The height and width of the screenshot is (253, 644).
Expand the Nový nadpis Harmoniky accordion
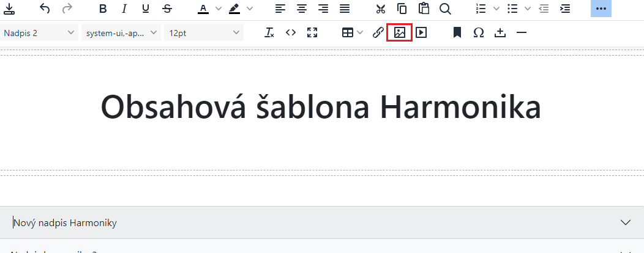coord(625,222)
